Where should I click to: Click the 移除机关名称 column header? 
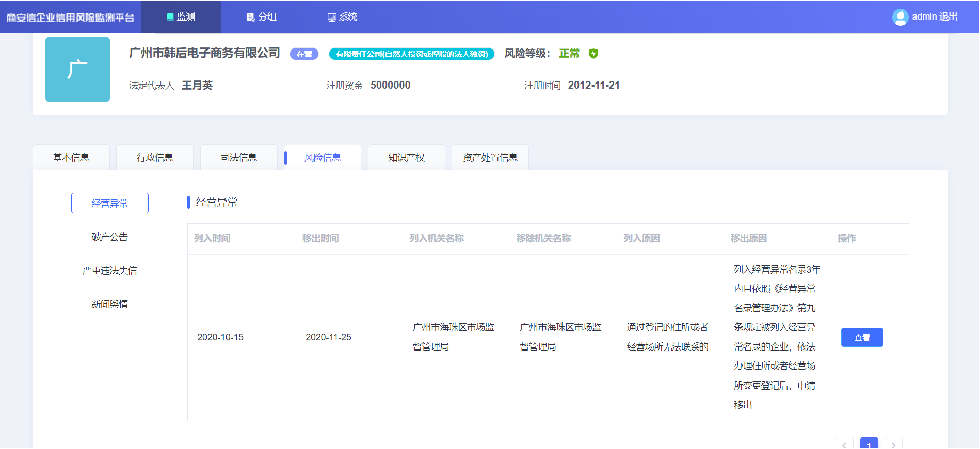click(x=544, y=238)
